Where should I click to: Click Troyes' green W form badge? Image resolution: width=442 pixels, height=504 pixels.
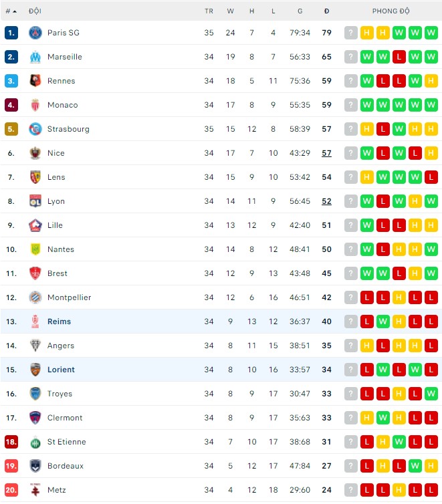(431, 394)
